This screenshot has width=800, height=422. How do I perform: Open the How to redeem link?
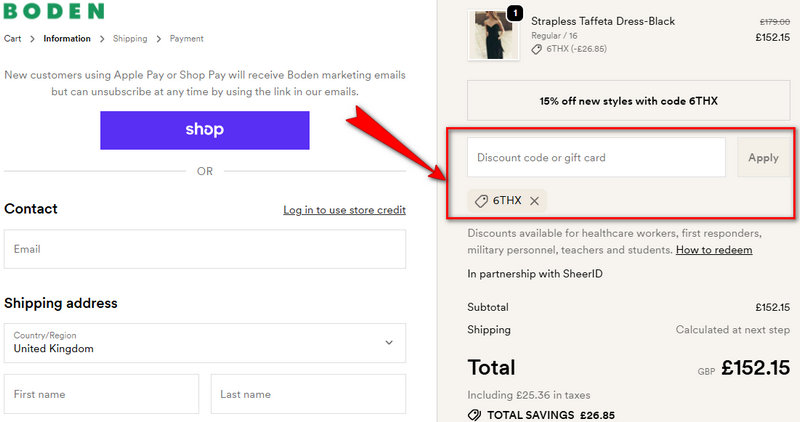coord(714,250)
